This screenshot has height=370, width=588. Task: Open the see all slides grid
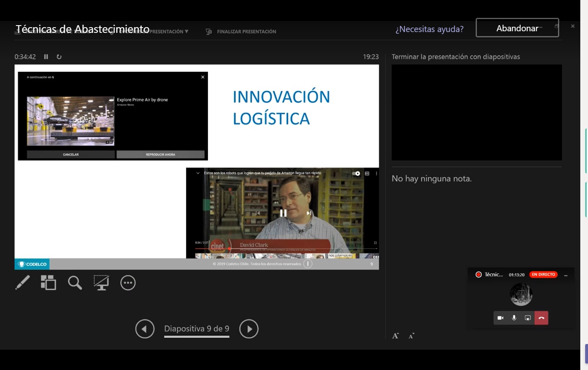(x=48, y=283)
